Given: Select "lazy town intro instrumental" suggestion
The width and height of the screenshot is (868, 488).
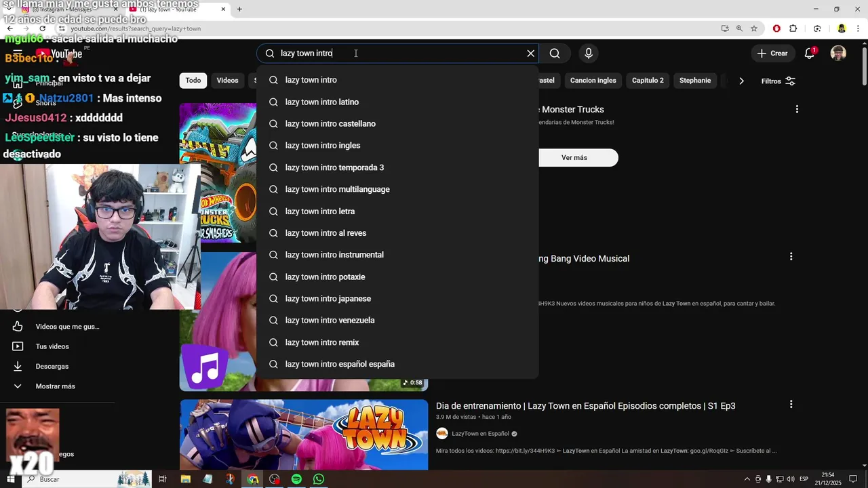Looking at the screenshot, I should tap(397, 254).
